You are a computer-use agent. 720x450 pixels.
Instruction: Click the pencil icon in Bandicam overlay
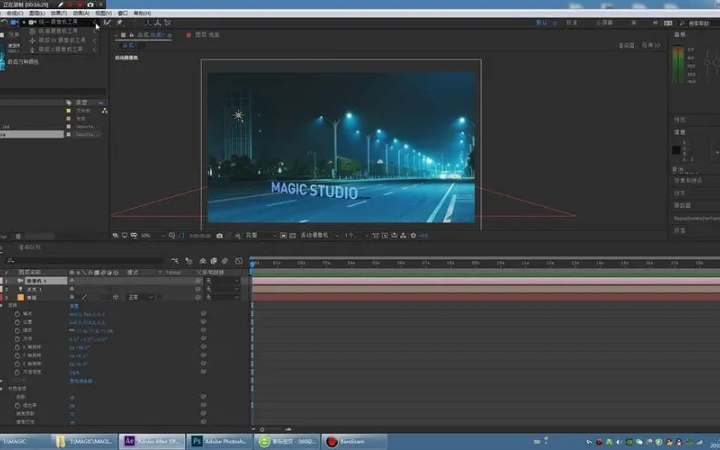(61, 4)
